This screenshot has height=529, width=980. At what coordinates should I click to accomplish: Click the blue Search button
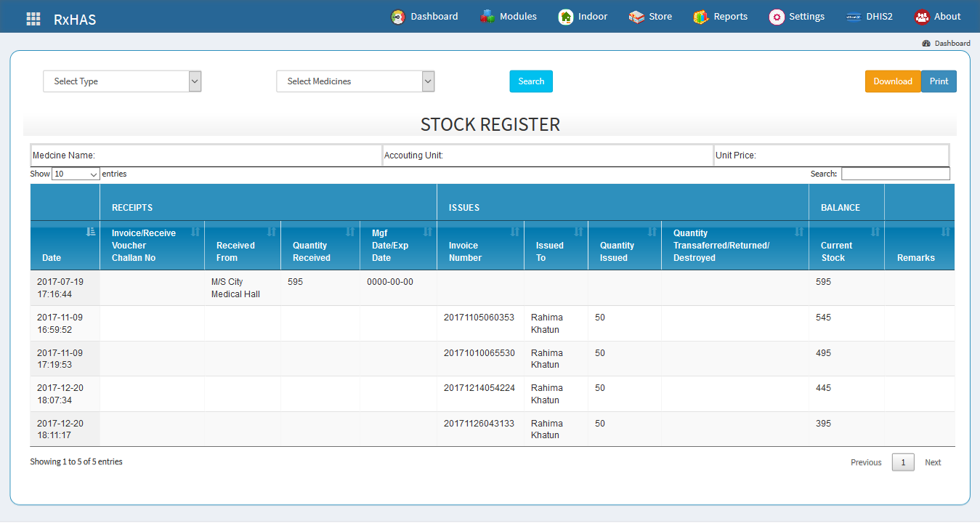point(531,81)
